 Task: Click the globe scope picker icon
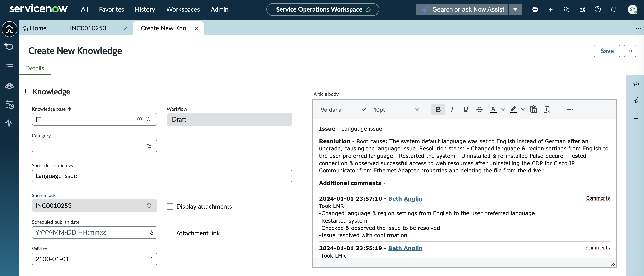(535, 9)
